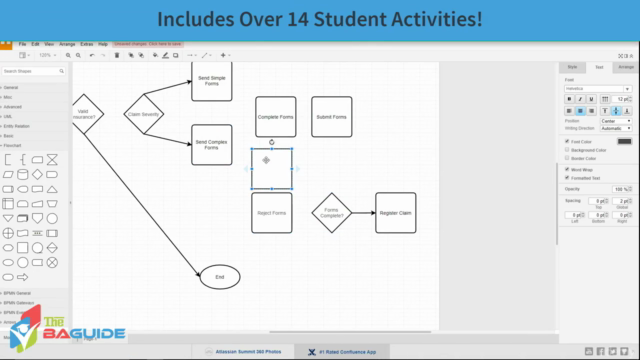Switch to the Arrange panel tab

pyautogui.click(x=626, y=67)
